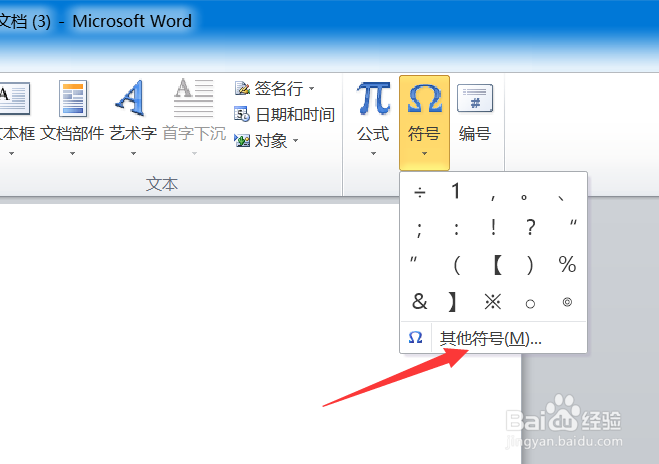Insert the left parenthesis symbol

457,265
